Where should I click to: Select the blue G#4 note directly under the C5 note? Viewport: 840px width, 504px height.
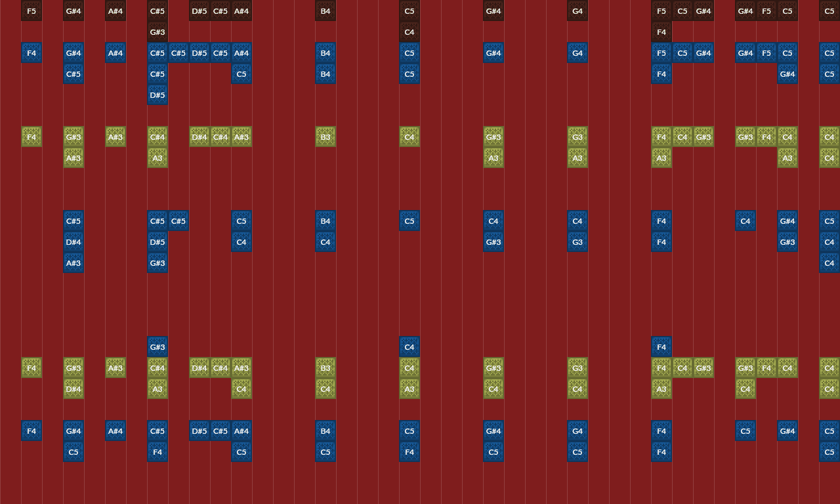(x=787, y=73)
